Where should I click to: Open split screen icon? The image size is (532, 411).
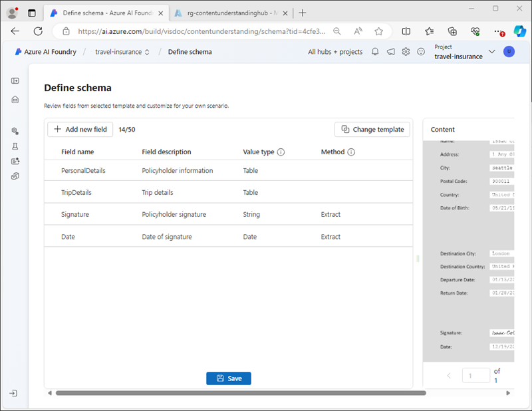[406, 31]
